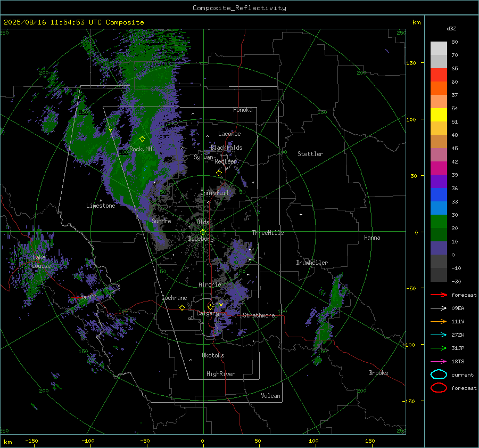The image size is (479, 448).
Task: Click the red cross marker left of Banff
Action: pos(76,297)
